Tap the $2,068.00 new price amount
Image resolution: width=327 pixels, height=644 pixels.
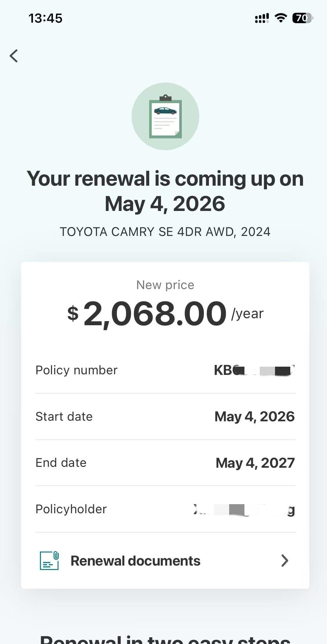click(x=155, y=313)
